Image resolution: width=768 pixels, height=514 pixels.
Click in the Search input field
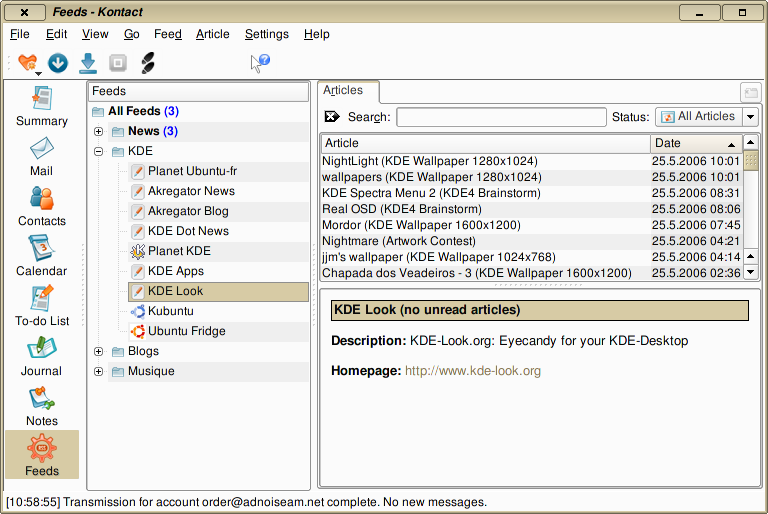click(x=501, y=117)
